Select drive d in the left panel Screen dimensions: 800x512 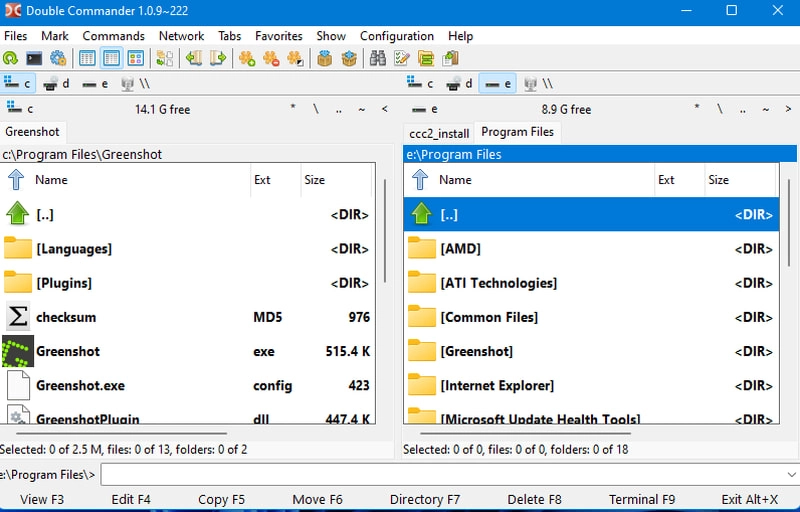coord(57,84)
